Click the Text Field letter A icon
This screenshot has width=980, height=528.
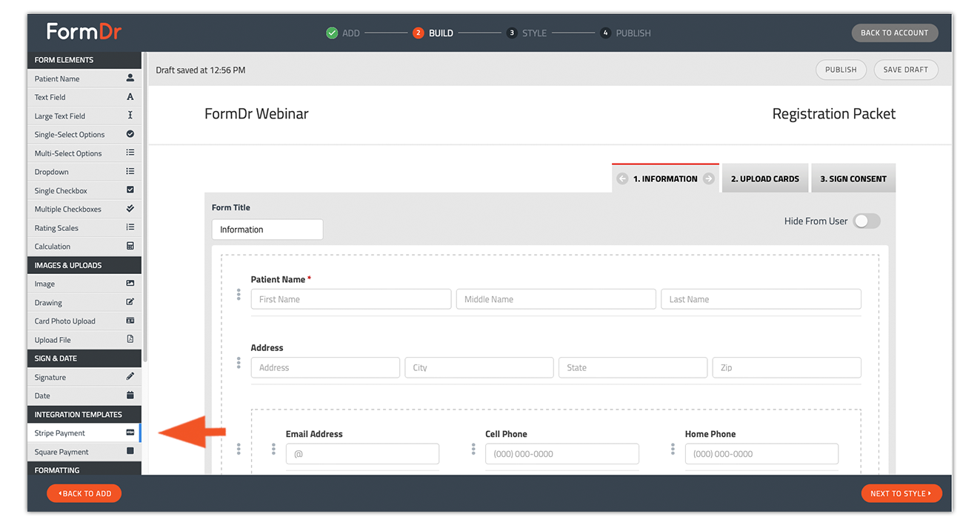[130, 96]
